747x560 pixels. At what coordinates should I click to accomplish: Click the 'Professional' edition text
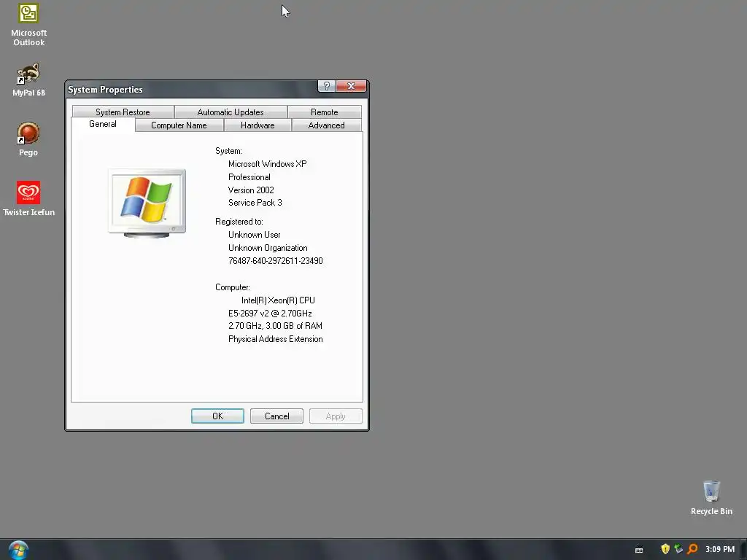(x=249, y=177)
